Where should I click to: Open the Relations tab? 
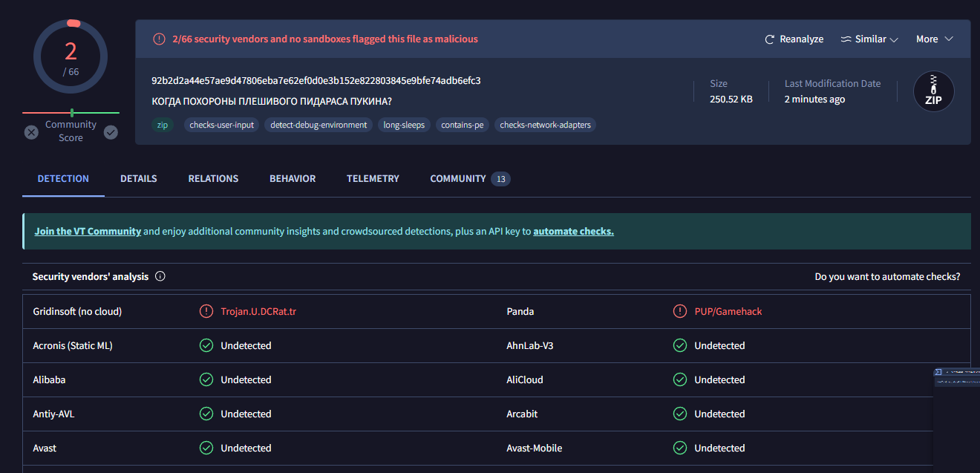pyautogui.click(x=213, y=179)
